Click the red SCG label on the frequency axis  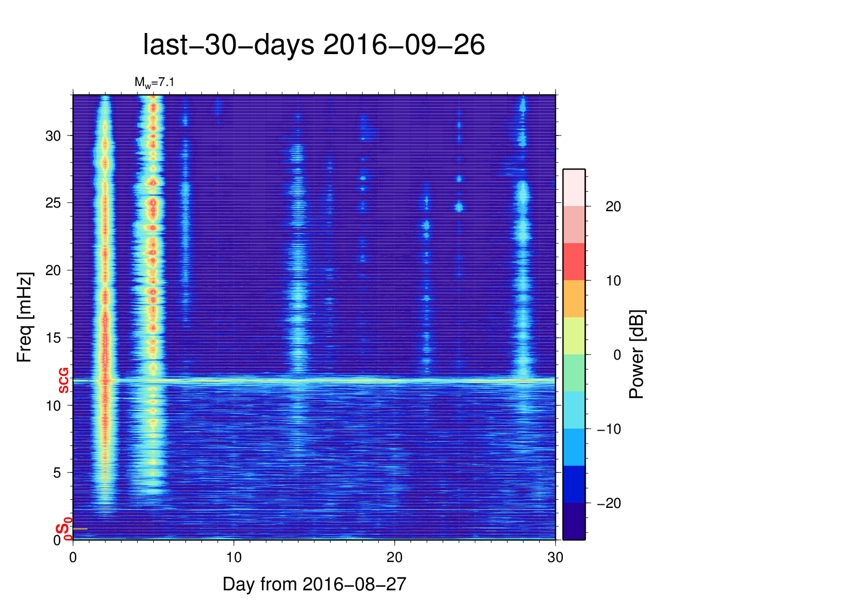63,381
